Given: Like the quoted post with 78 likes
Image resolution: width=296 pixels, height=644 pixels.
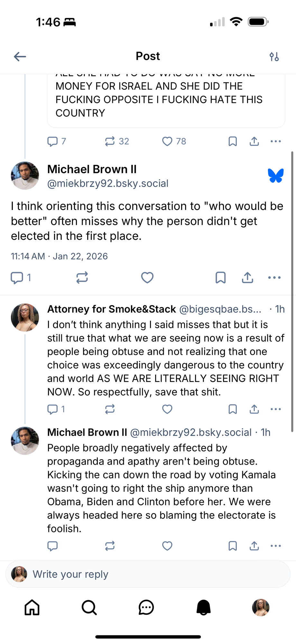Looking at the screenshot, I should click(167, 141).
